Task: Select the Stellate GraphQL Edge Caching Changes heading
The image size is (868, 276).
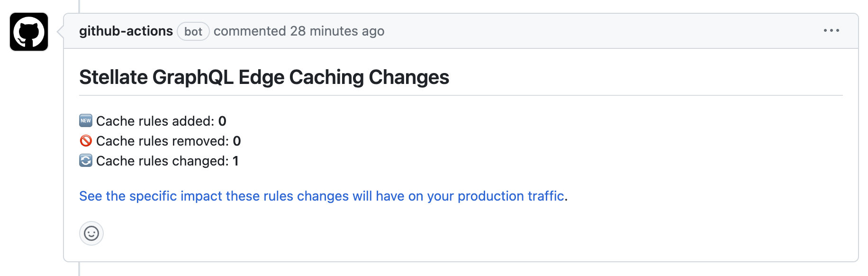Action: click(x=264, y=76)
